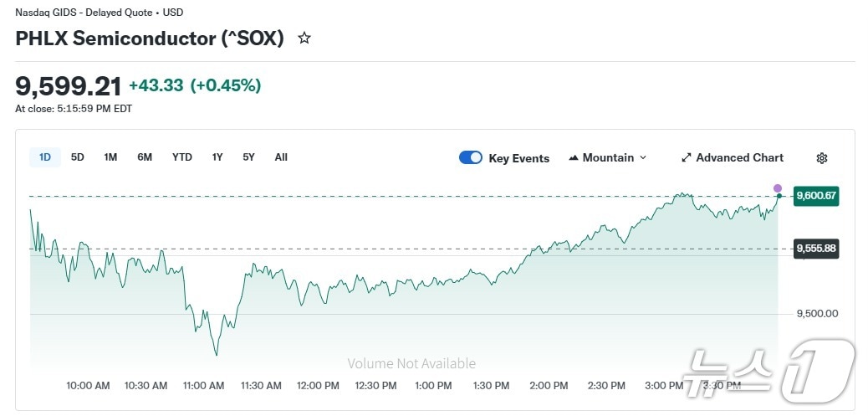Switch chart to YTD range
The image size is (868, 416).
tap(181, 157)
